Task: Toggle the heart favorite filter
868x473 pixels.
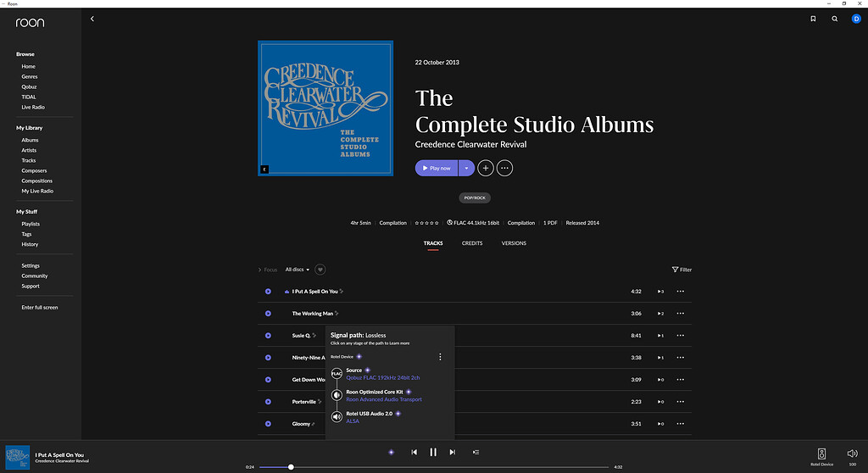Action: pyautogui.click(x=320, y=270)
